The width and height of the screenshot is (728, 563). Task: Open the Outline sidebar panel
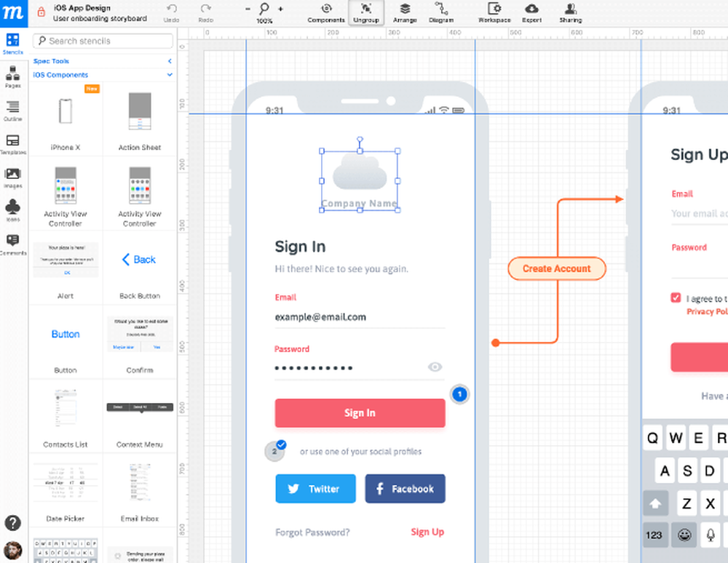tap(13, 111)
